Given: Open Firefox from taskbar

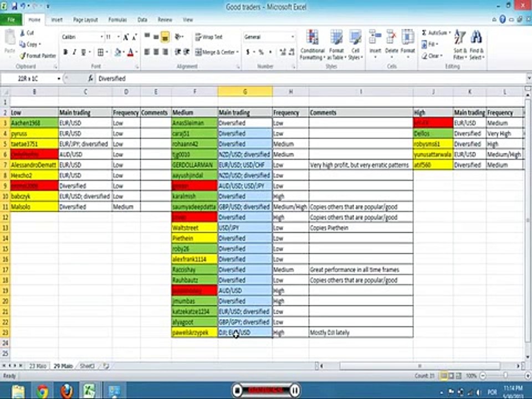Looking at the screenshot, I should coord(67,391).
